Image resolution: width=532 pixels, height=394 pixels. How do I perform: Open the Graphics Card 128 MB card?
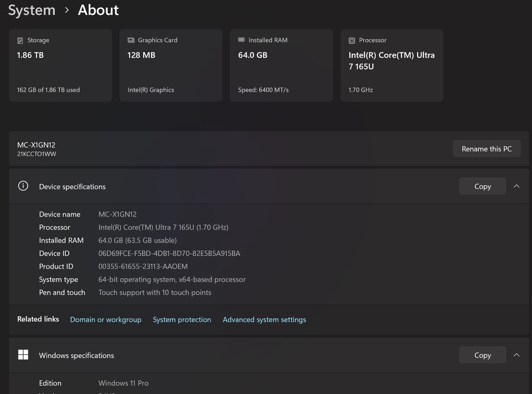tap(171, 65)
